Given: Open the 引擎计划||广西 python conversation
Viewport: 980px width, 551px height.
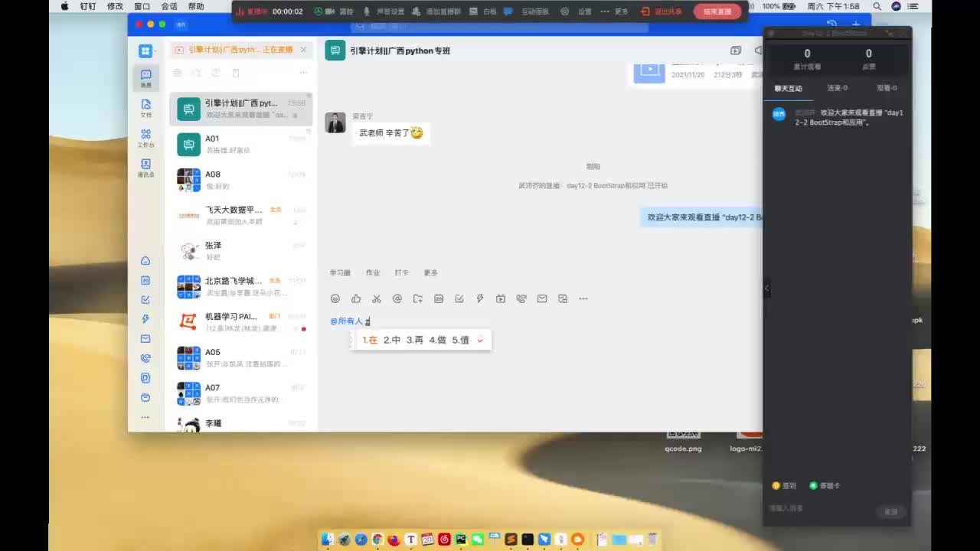Looking at the screenshot, I should point(240,109).
